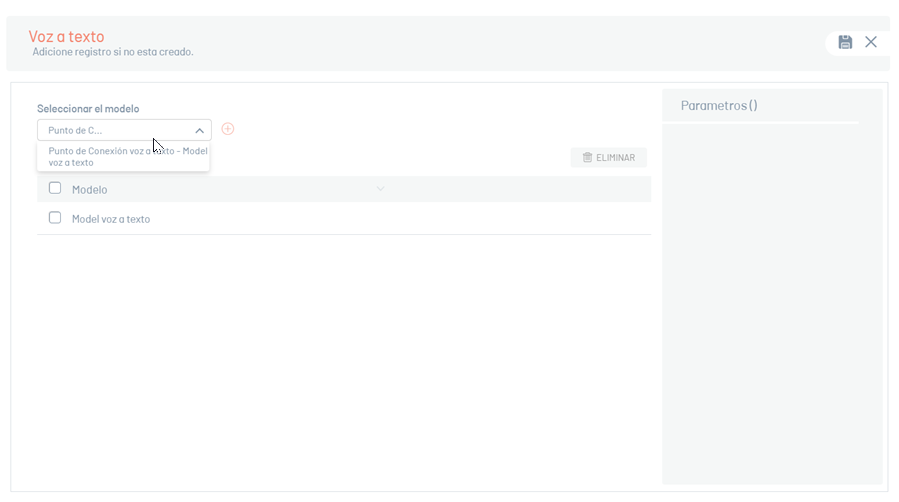
Task: Close the Voz a texto dialog
Action: pyautogui.click(x=871, y=42)
